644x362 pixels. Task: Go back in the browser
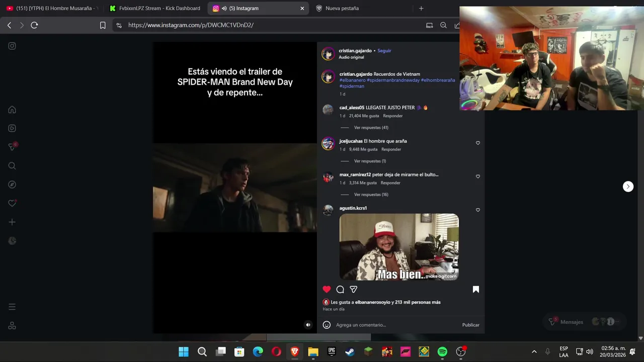pyautogui.click(x=9, y=25)
